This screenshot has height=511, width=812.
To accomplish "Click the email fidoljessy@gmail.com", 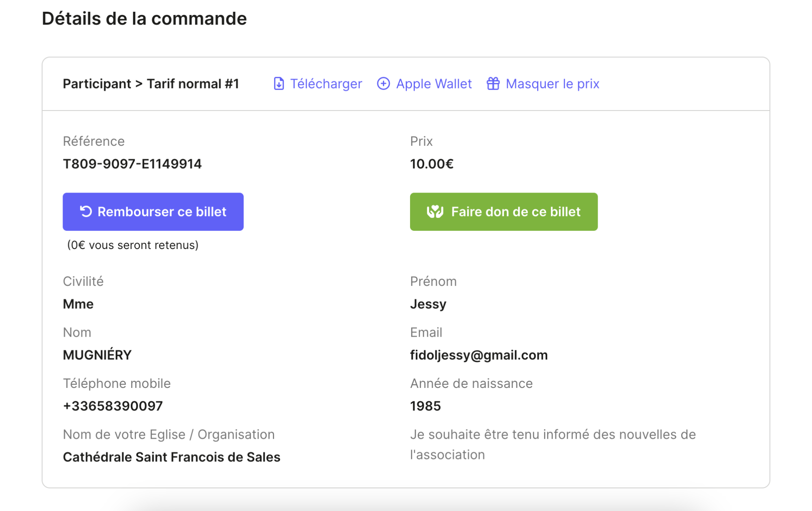I will (479, 355).
